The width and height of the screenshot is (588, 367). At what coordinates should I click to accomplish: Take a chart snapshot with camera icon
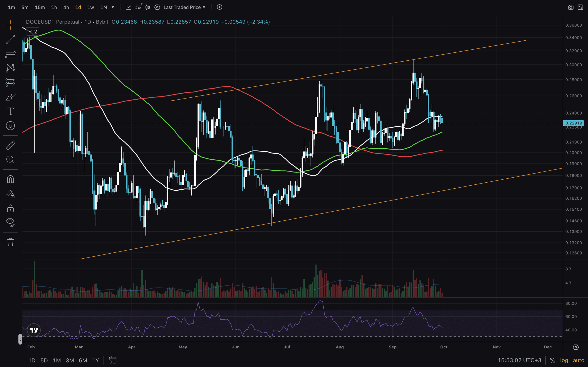click(x=571, y=7)
